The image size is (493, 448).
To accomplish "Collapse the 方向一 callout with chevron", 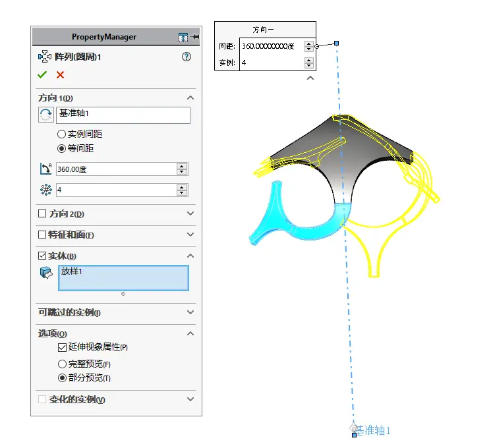I will click(310, 78).
